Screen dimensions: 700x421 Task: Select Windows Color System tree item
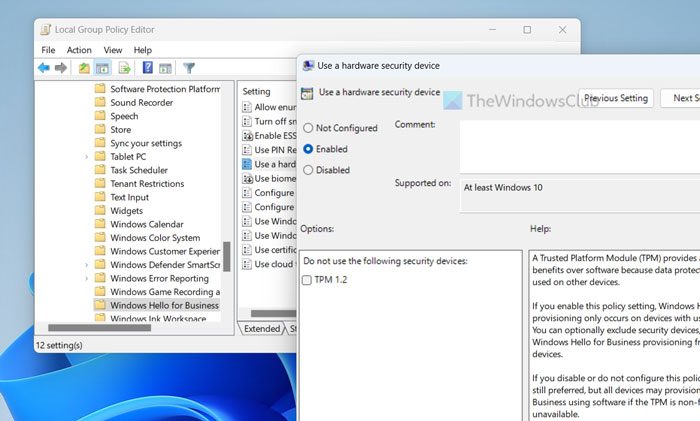coord(155,238)
